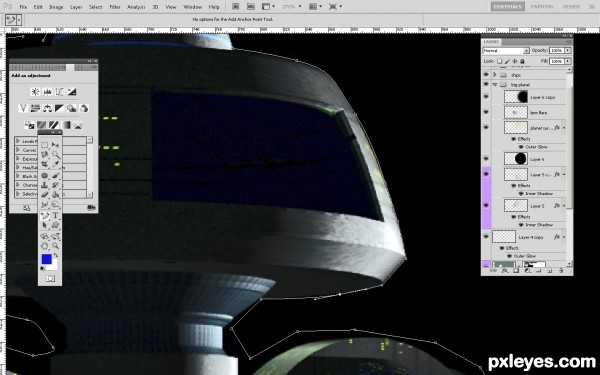Screen dimensions: 600x375
Task: Select the Healing Brush tool
Action: [x=44, y=176]
